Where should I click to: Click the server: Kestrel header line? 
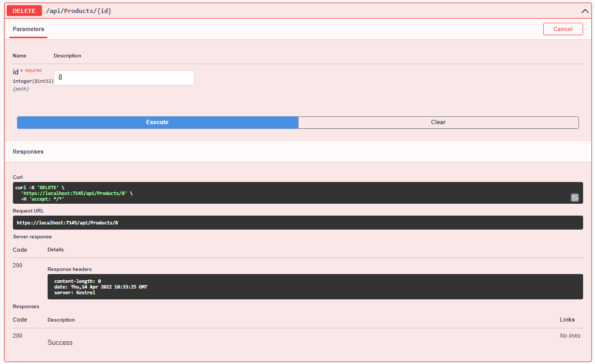coord(75,293)
